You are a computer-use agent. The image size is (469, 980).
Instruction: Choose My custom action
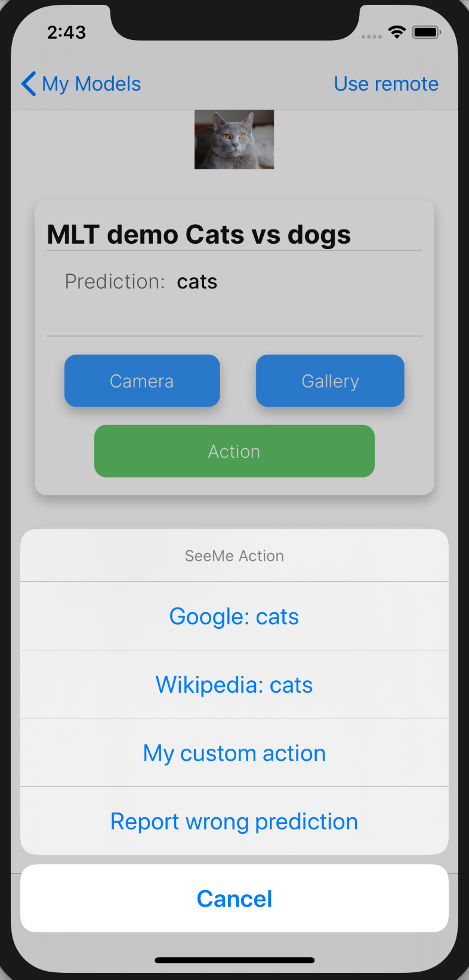[x=234, y=753]
